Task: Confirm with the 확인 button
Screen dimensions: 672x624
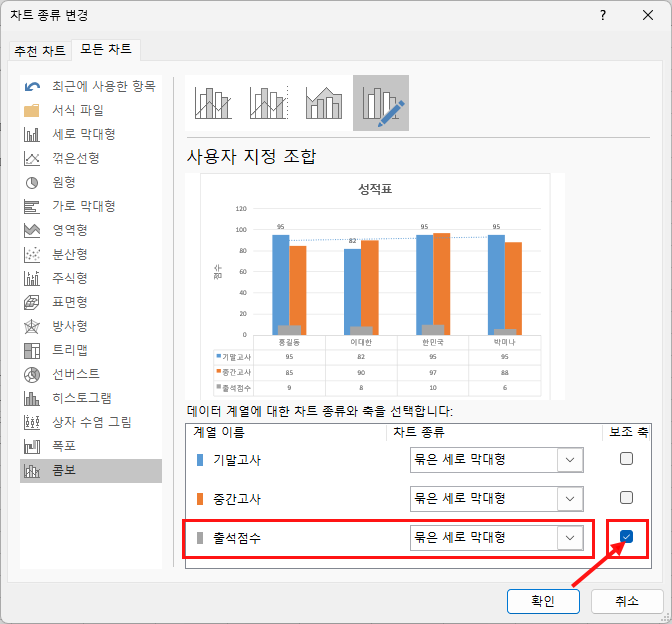Action: click(x=544, y=600)
